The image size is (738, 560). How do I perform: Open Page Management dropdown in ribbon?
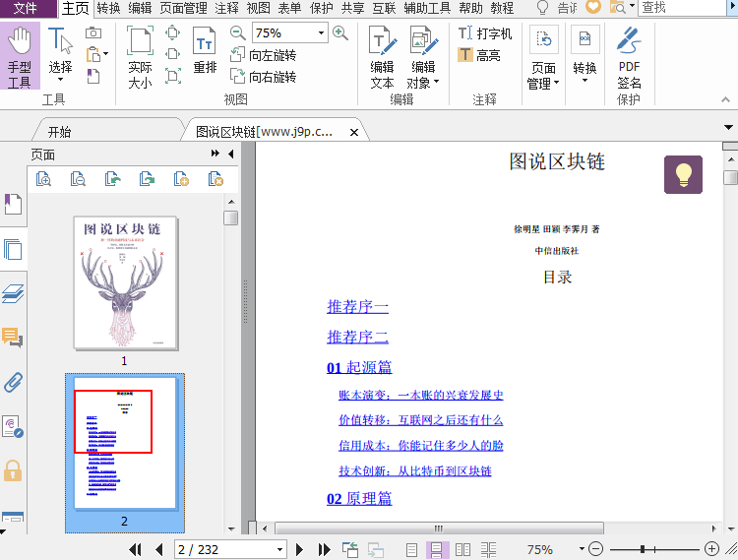pos(543,57)
